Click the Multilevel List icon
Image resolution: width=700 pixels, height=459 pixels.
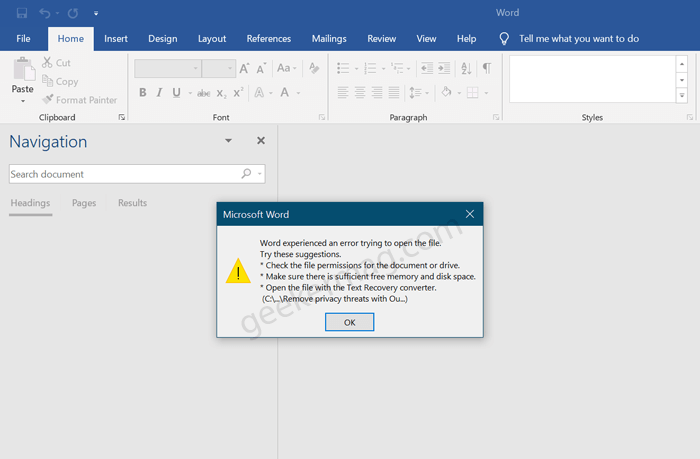(x=397, y=68)
